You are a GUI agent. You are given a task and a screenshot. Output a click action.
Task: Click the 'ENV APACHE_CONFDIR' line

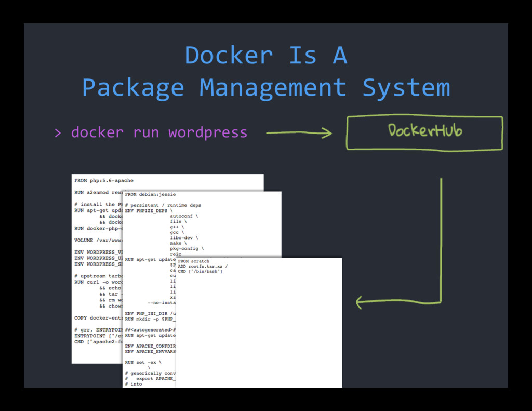click(x=150, y=346)
